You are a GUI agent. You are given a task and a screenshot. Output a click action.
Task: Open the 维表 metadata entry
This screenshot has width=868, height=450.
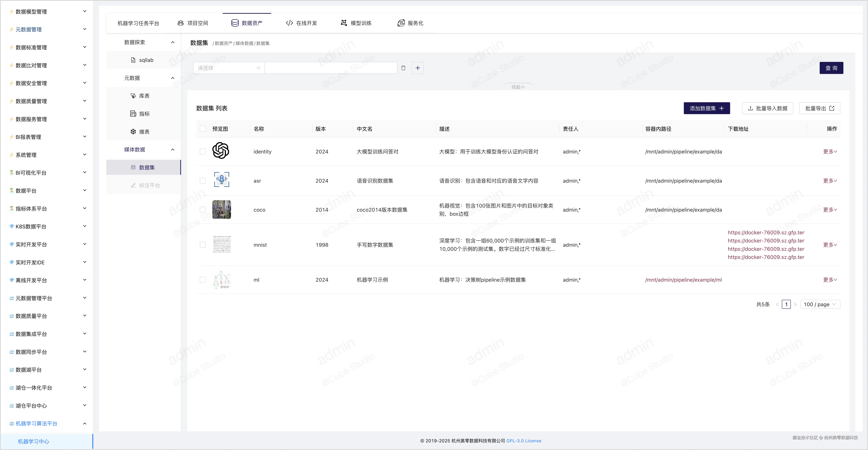pos(144,132)
